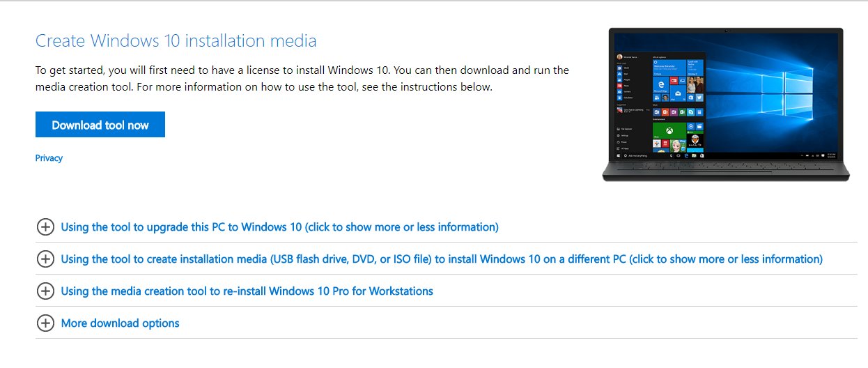Click the Download tool now button
Viewport: 868px width, 368px height.
point(100,125)
